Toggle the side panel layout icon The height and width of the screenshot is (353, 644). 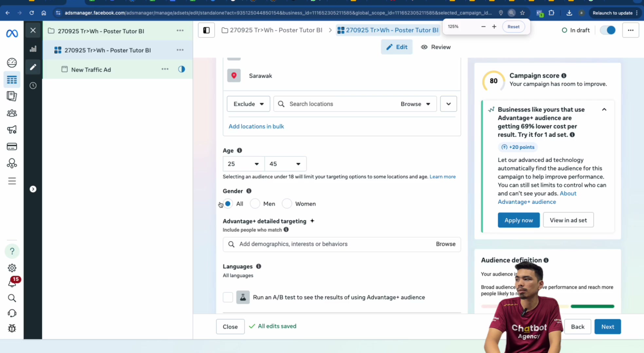[206, 30]
